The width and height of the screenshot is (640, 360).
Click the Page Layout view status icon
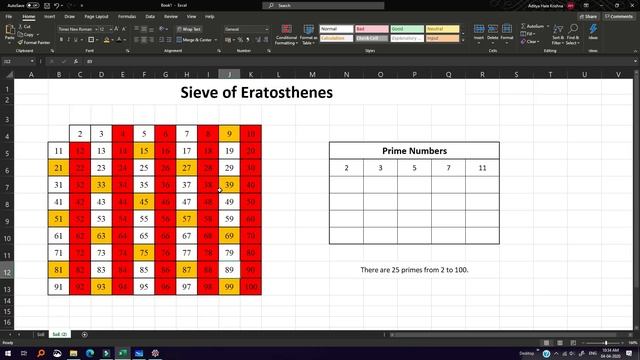pyautogui.click(x=560, y=343)
